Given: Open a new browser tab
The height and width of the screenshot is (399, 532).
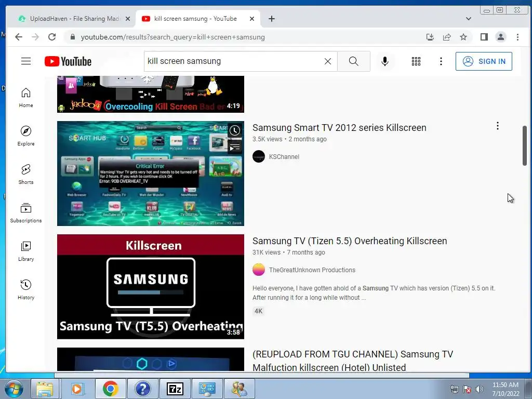Looking at the screenshot, I should click(271, 19).
